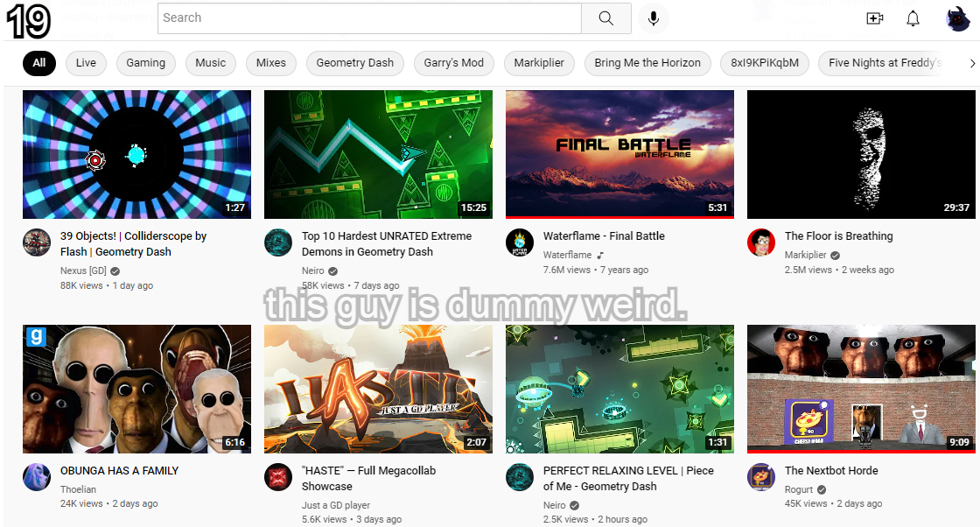Open the OBUNGA HAS A FAMILY thumbnail
980x527 pixels.
136,389
